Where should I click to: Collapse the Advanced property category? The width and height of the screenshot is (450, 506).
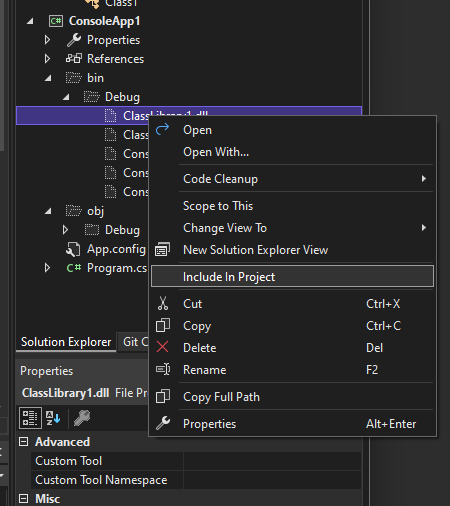23,442
